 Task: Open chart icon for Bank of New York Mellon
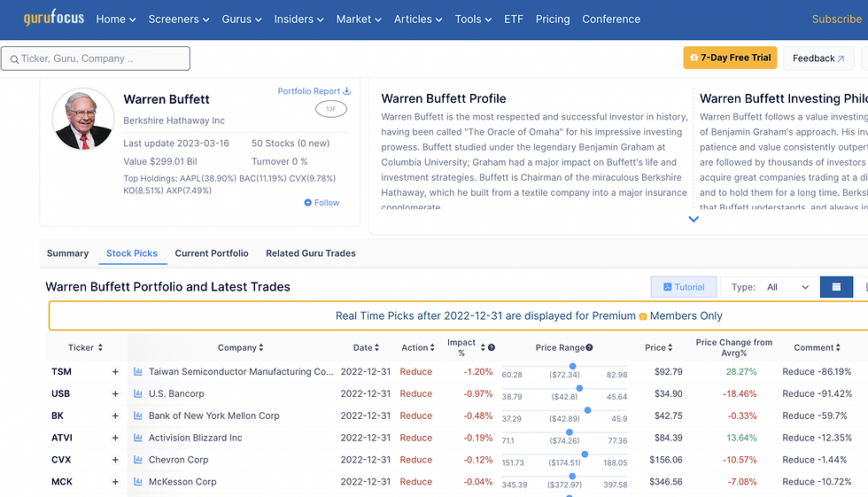[138, 415]
